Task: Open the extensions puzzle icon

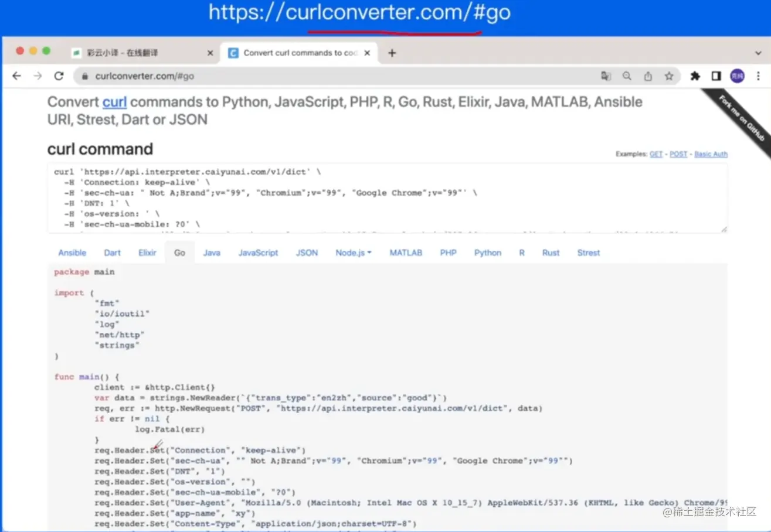Action: tap(695, 76)
